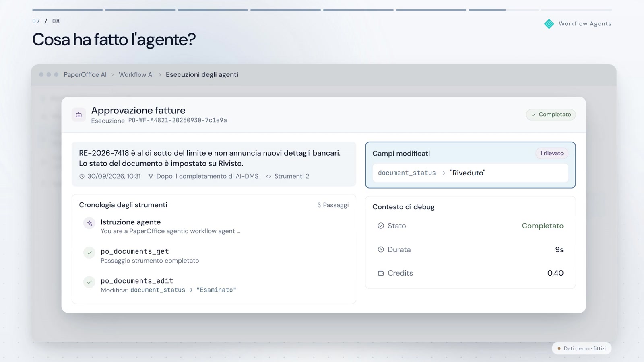Expand the po_documents_get step

coord(214,255)
